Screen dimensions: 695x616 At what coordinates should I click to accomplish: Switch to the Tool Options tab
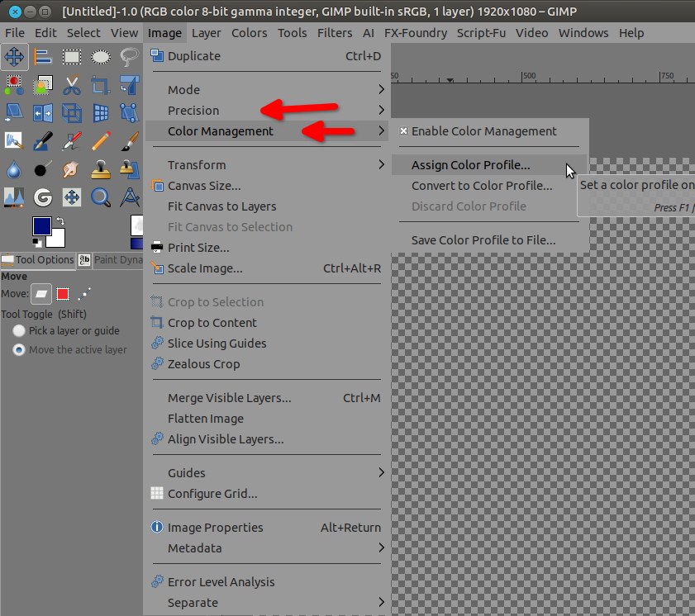[x=38, y=260]
